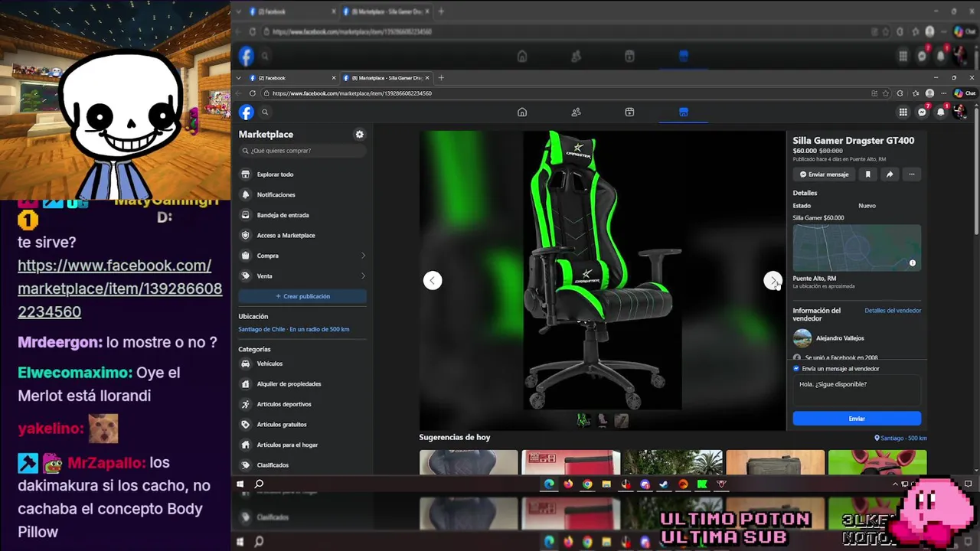
Task: Click the Enviar mensaje button
Action: [825, 174]
